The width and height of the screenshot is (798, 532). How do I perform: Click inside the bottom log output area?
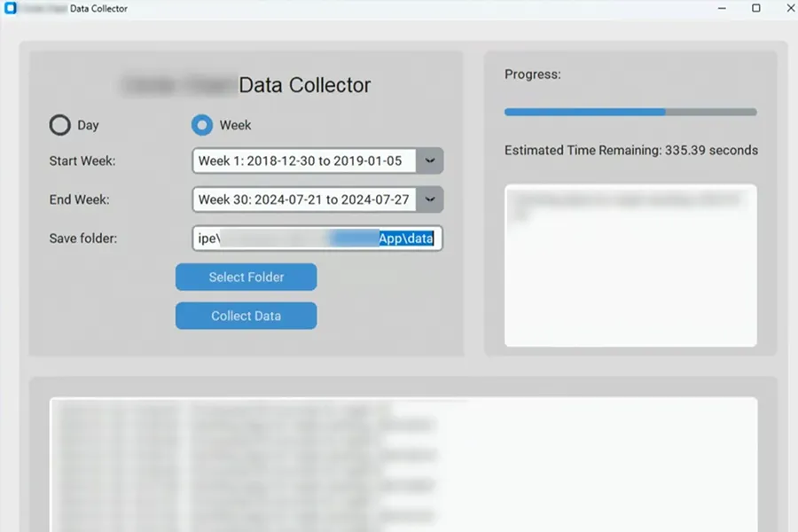click(x=403, y=461)
